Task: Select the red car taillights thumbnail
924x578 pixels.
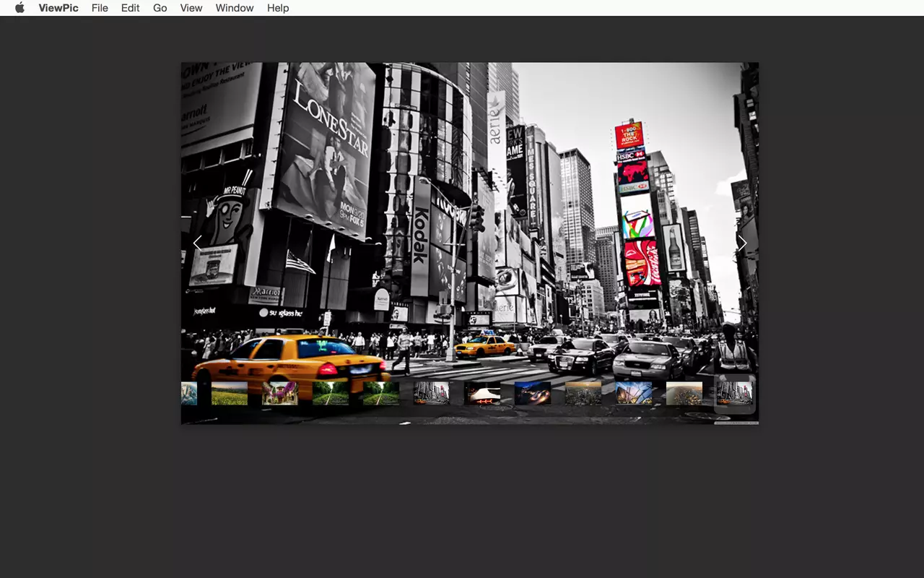Action: (x=482, y=394)
